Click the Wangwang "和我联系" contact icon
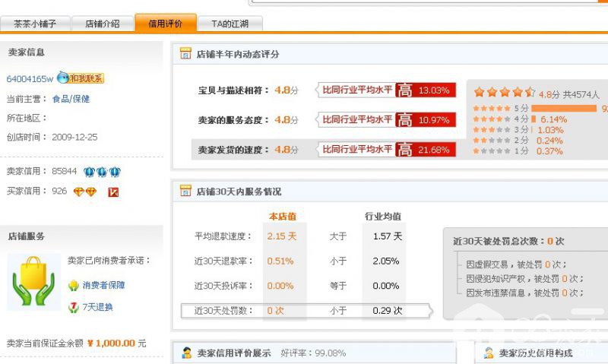 pos(81,78)
